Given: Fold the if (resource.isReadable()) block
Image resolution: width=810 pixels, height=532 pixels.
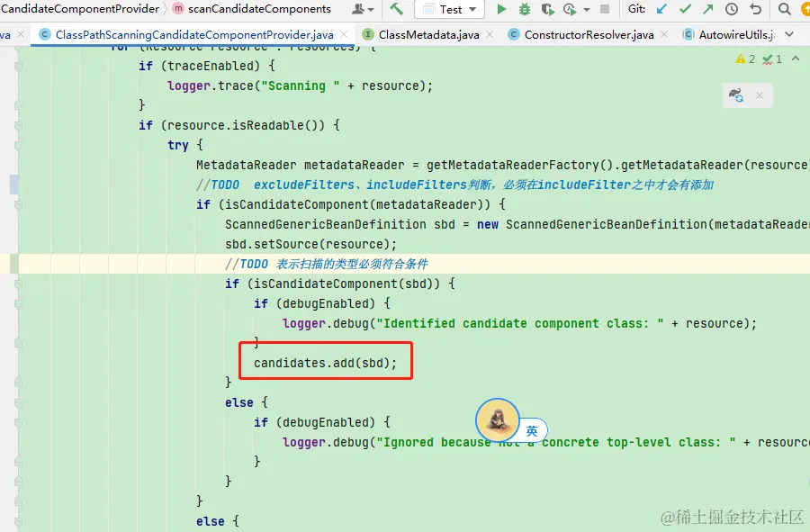Looking at the screenshot, I should (x=19, y=125).
